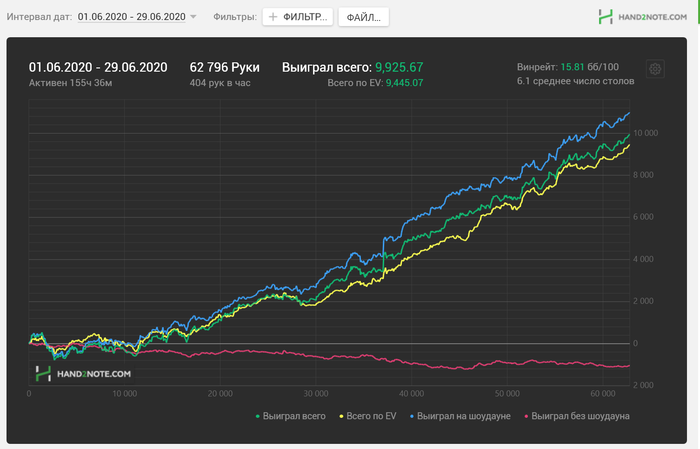Click the blue legend dot for Выиграл на шоудауне
Screen dimensions: 700x449
[412, 416]
